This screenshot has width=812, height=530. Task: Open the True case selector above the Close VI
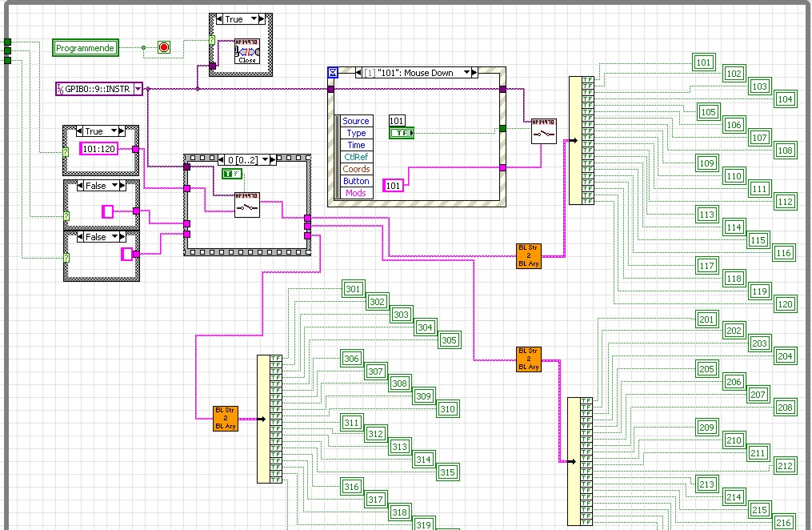[x=254, y=19]
